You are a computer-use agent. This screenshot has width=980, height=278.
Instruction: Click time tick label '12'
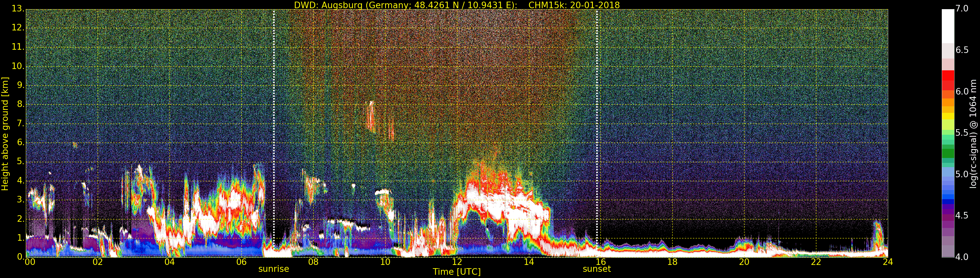[457, 262]
